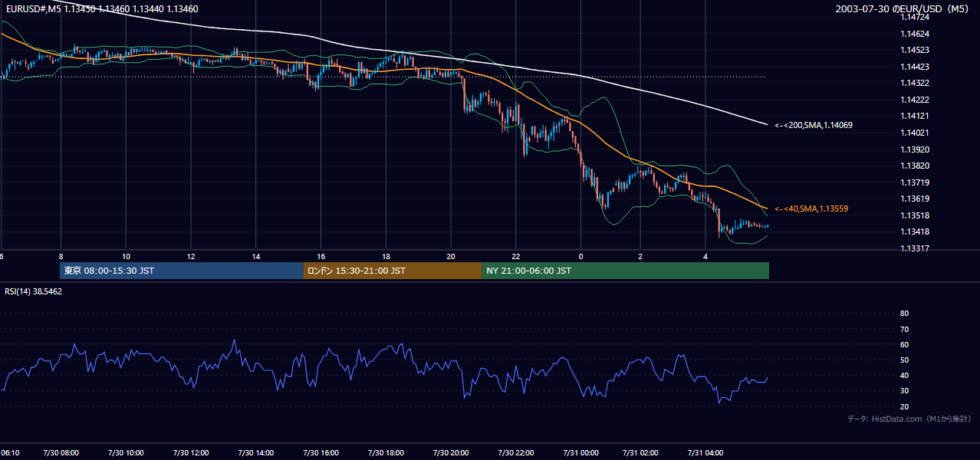Click the 7/30 08:00 time label
This screenshot has height=460, width=980.
click(61, 452)
